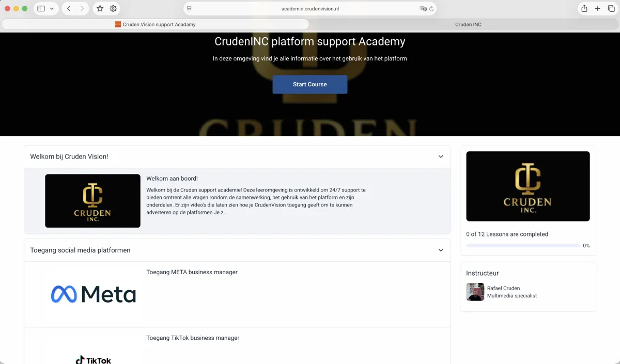Viewport: 620px width, 364px height.
Task: Click the sidebar Cruden Inc. course image
Action: [528, 186]
